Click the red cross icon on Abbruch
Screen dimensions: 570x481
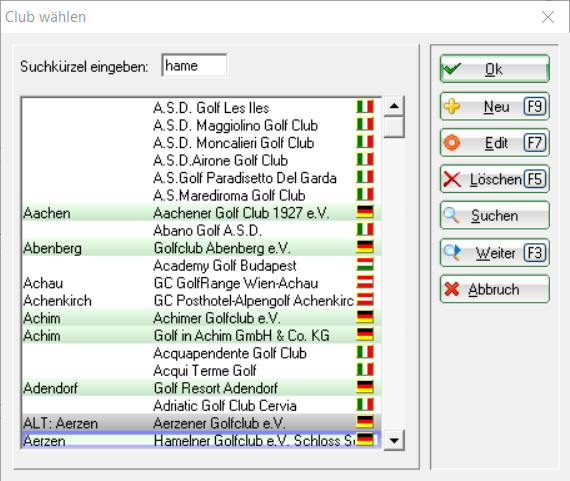[452, 289]
